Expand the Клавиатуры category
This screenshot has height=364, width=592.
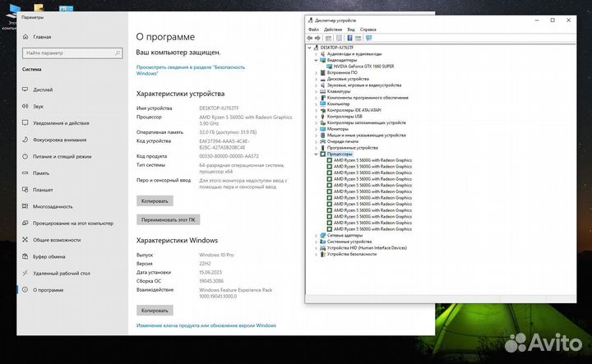click(316, 91)
